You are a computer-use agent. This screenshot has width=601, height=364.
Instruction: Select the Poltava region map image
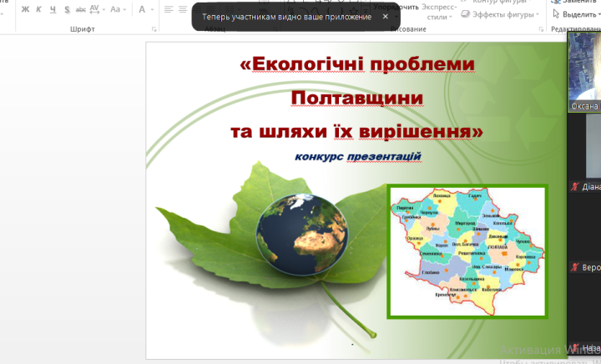click(467, 251)
